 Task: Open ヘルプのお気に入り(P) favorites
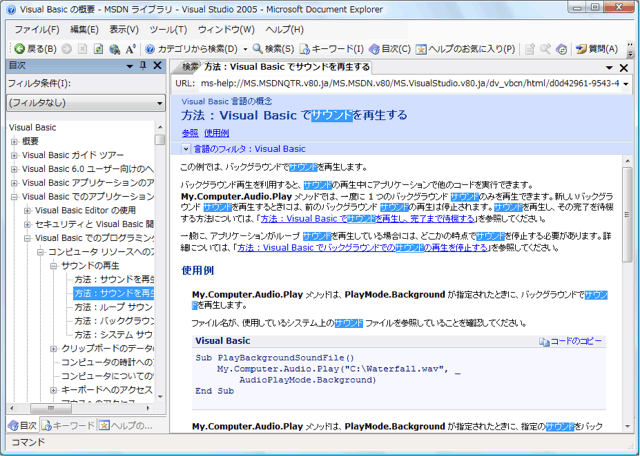point(465,49)
